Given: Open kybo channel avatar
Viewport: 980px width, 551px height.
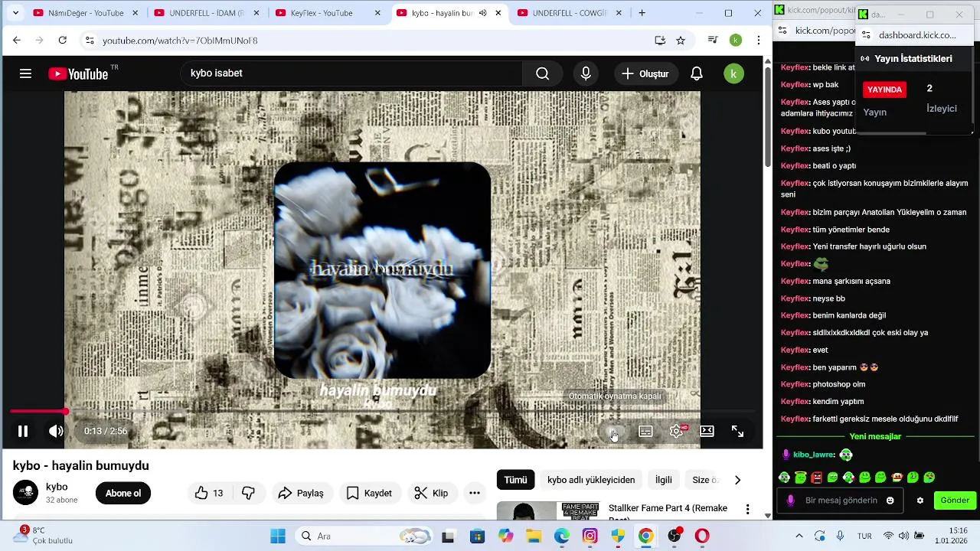Looking at the screenshot, I should click(x=25, y=493).
